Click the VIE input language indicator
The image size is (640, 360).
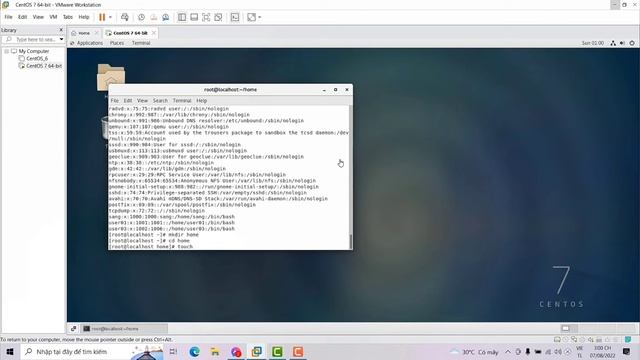[580, 351]
